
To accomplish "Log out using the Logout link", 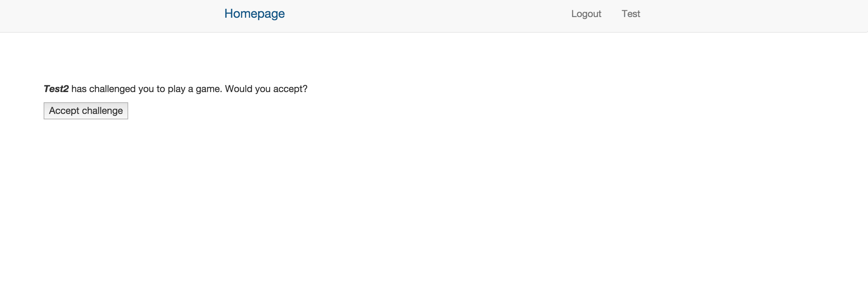I will tap(586, 14).
